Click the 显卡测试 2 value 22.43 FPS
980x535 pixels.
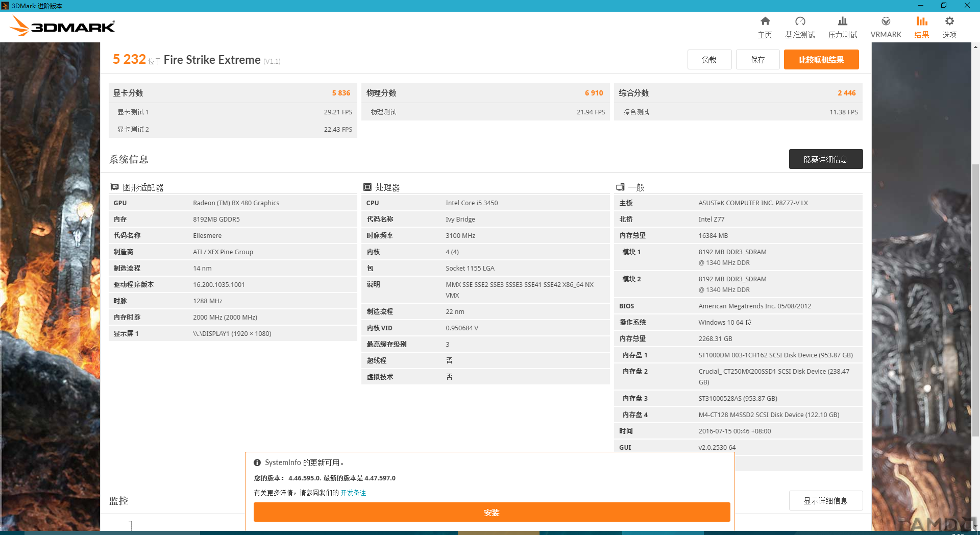pyautogui.click(x=338, y=129)
